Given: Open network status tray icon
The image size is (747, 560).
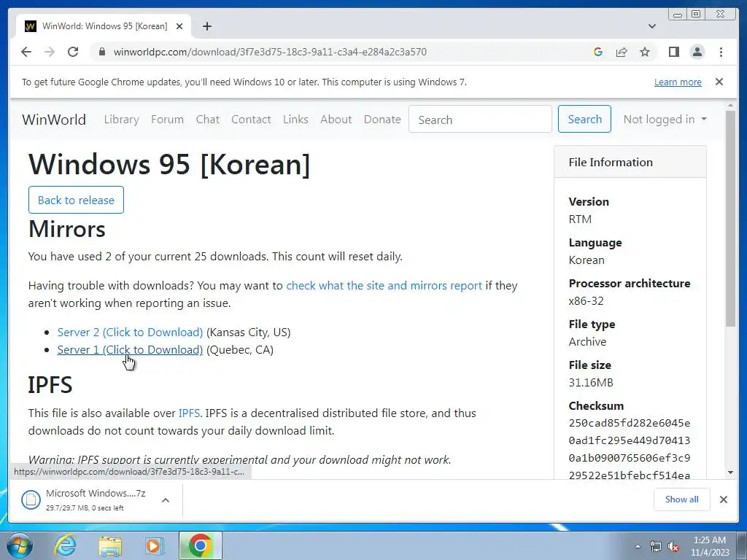Looking at the screenshot, I should click(x=656, y=546).
